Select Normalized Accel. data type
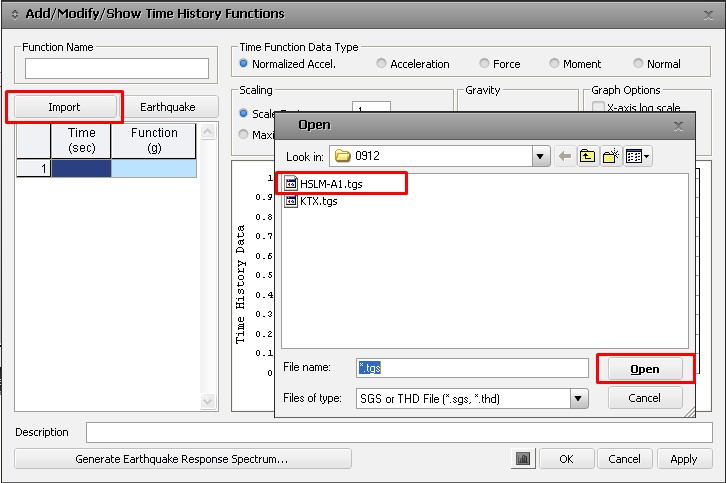726x483 pixels. tap(244, 64)
